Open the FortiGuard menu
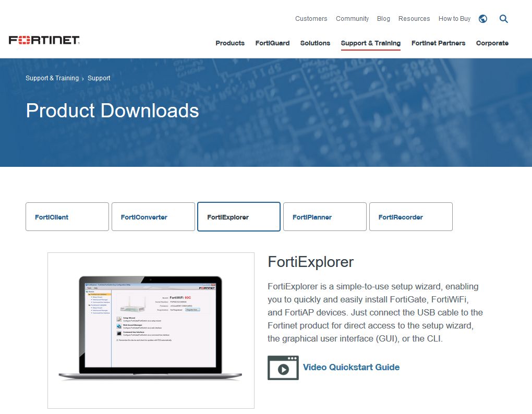The image size is (532, 414). [x=272, y=43]
